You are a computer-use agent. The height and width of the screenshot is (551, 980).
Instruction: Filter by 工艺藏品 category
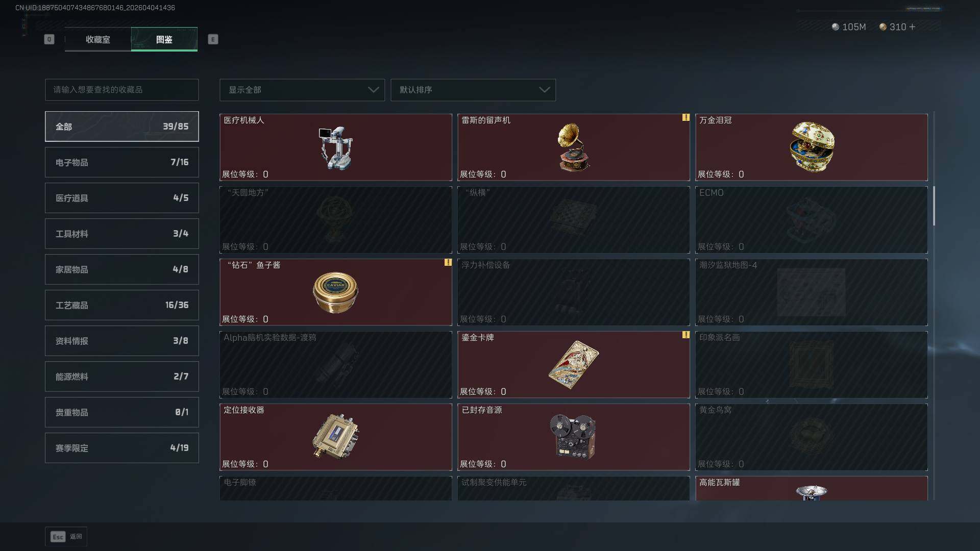(122, 305)
